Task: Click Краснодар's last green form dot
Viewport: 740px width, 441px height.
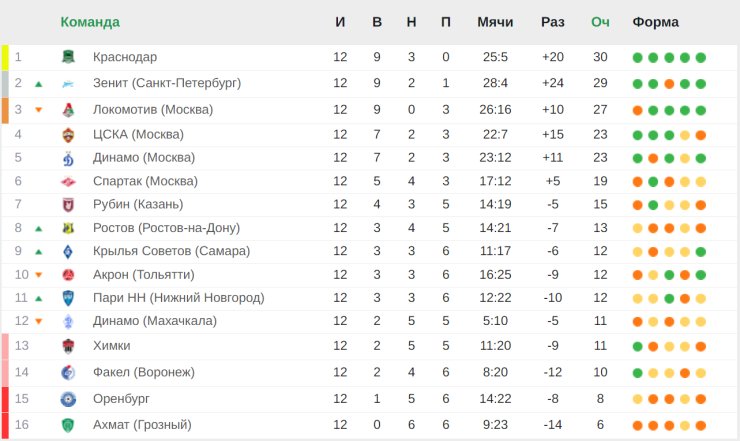Action: (x=700, y=58)
